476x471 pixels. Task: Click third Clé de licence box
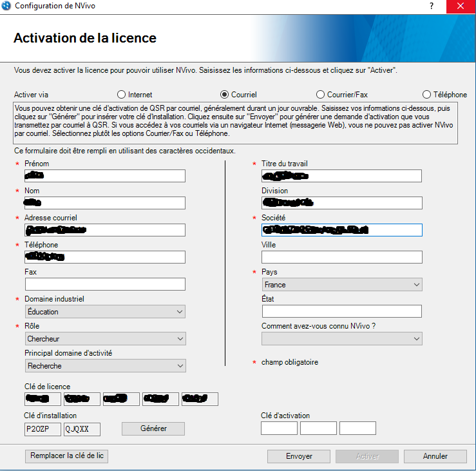click(121, 399)
